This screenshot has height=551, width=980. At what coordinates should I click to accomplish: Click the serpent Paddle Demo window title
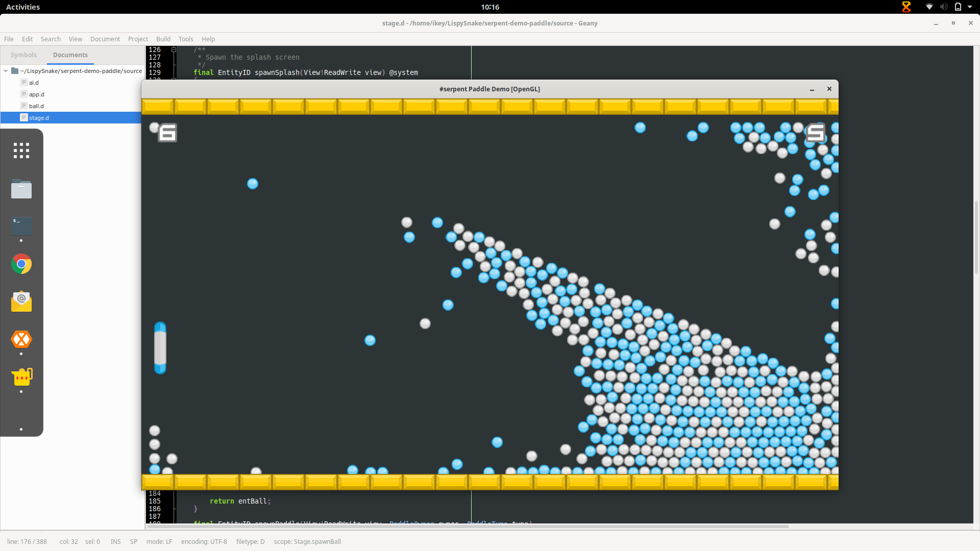click(489, 89)
